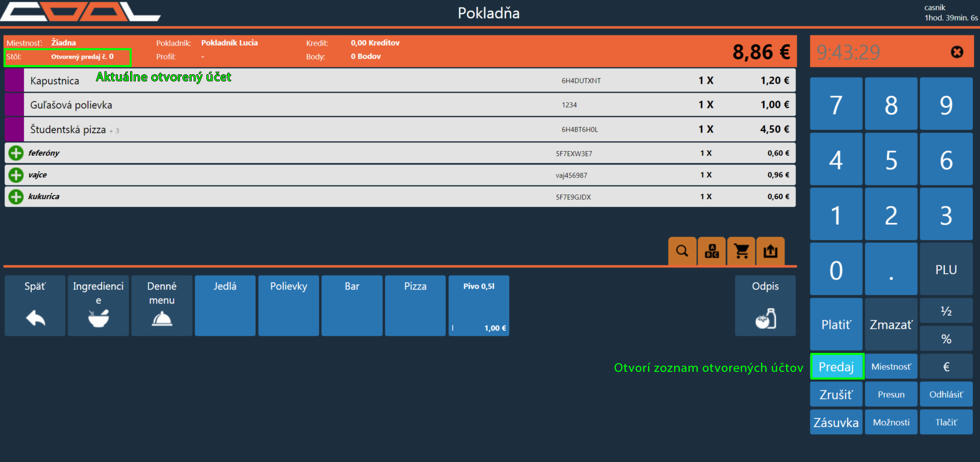This screenshot has height=462, width=980.
Task: Add Pivo 0,5l product tile
Action: 478,306
